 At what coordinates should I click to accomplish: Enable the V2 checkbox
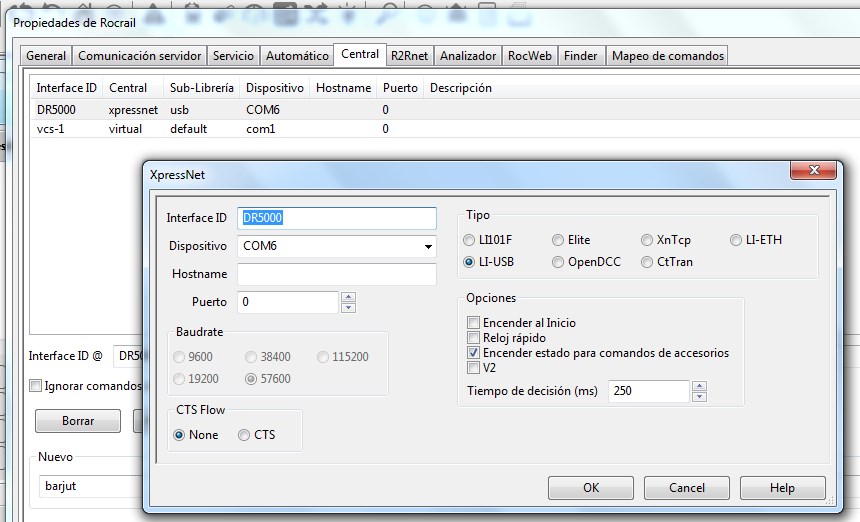click(473, 367)
